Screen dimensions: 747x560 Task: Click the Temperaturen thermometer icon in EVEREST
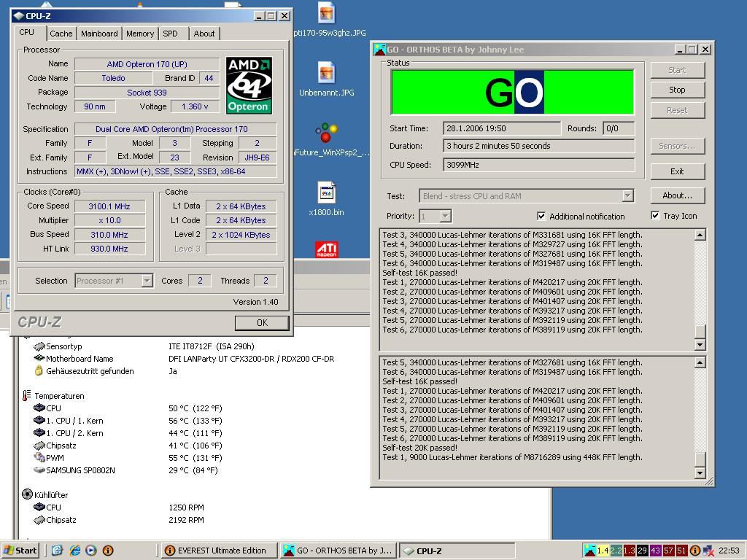point(27,395)
